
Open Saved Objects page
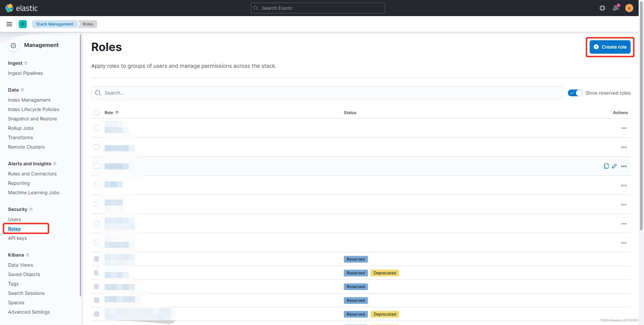point(24,274)
